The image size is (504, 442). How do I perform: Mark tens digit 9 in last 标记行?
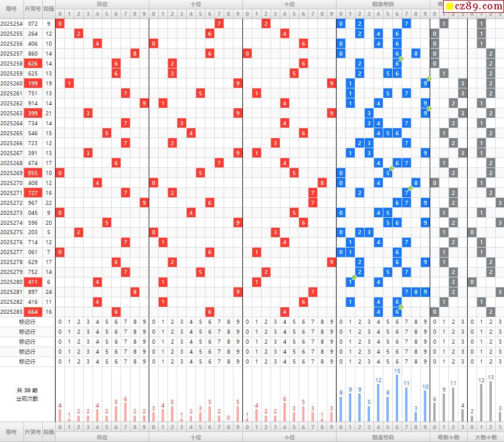coord(238,362)
